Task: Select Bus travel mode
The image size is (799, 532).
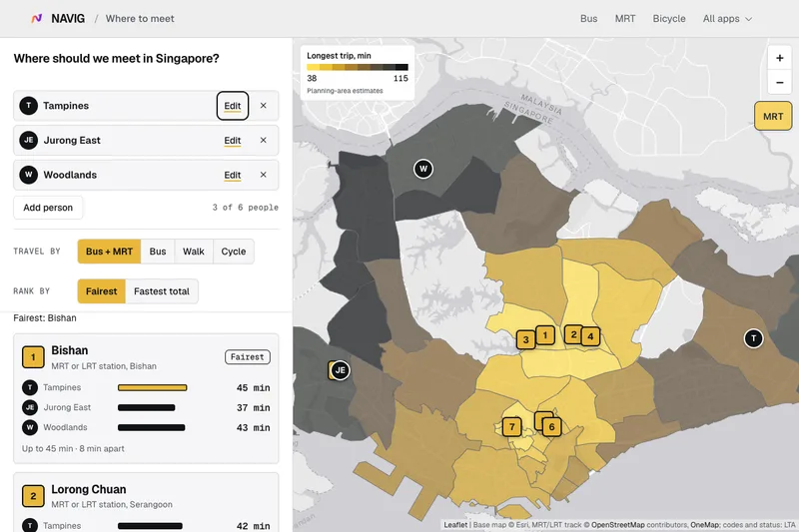Action: (x=158, y=252)
